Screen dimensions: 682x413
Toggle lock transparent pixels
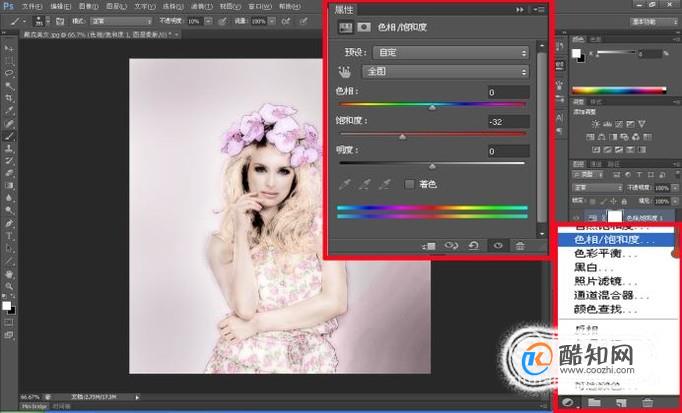point(592,201)
